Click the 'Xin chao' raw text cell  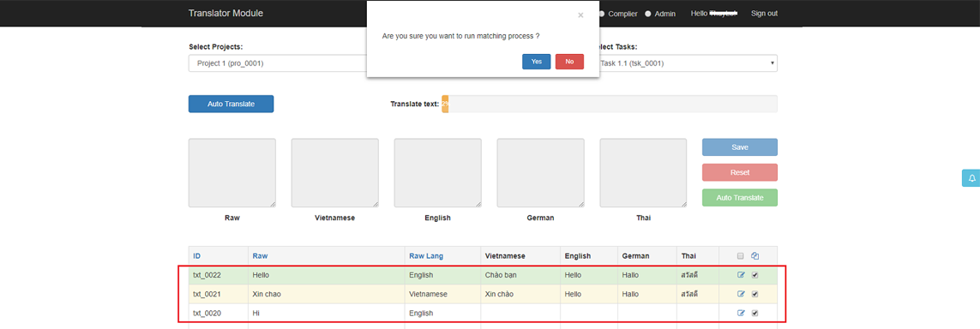pyautogui.click(x=327, y=293)
